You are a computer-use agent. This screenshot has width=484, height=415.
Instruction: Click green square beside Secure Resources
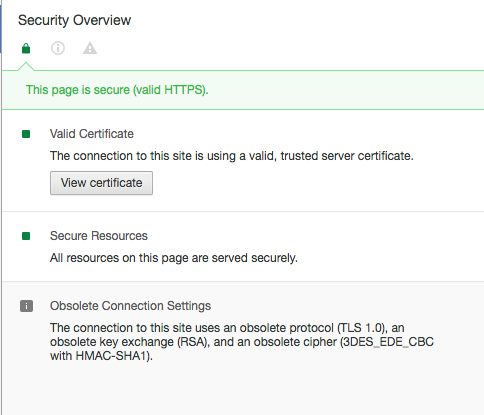click(26, 236)
